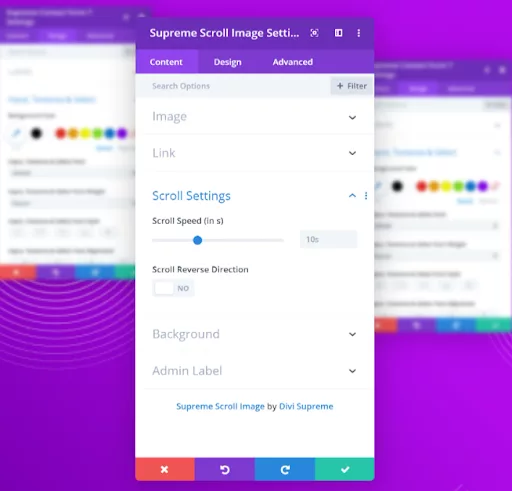
Task: Click the red discard changes X button
Action: pyautogui.click(x=165, y=469)
